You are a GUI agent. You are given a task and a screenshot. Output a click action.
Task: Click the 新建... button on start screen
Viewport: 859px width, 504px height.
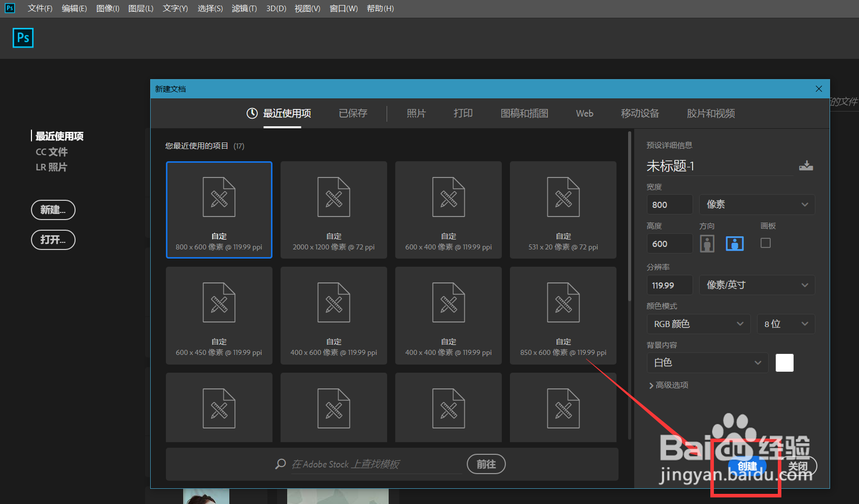point(53,210)
